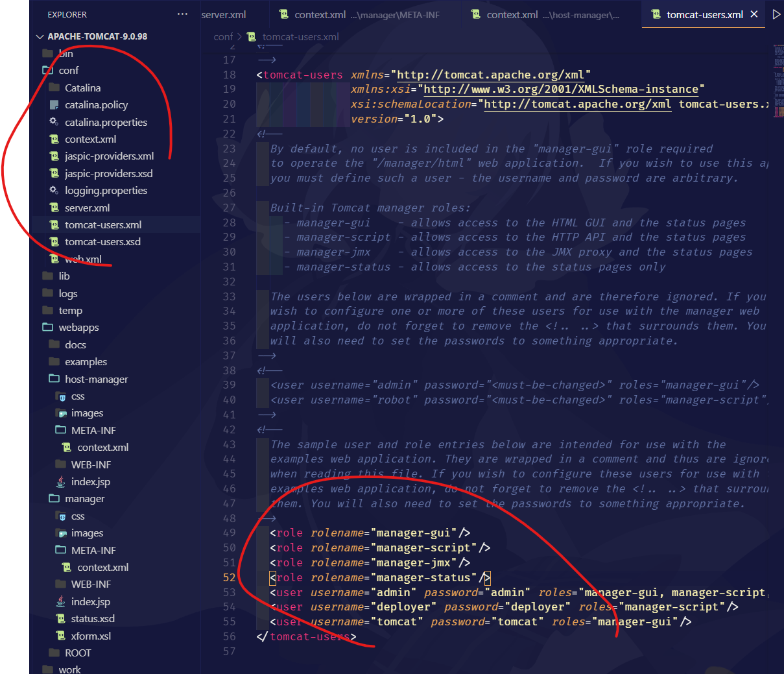Select the tomcat-users.xml tab

pyautogui.click(x=704, y=14)
